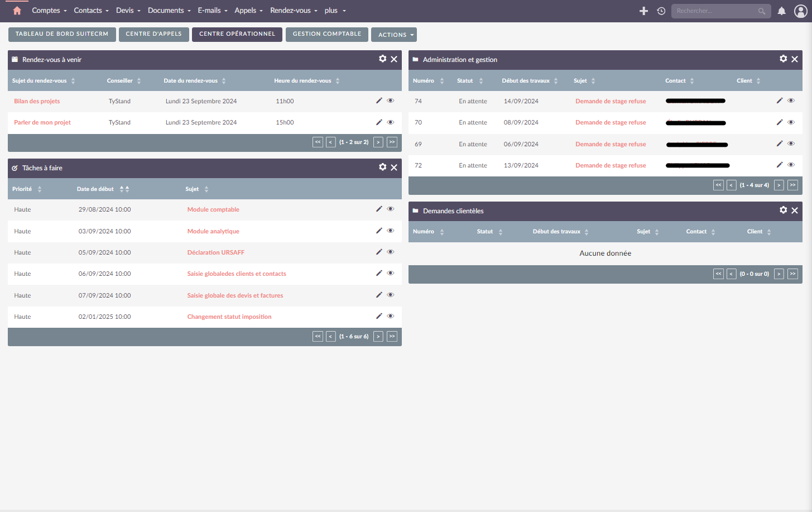Expand the E-mails menu
This screenshot has height=512, width=812.
[x=213, y=11]
